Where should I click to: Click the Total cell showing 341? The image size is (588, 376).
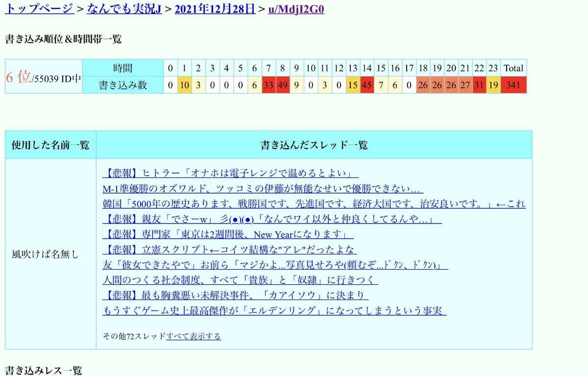513,85
